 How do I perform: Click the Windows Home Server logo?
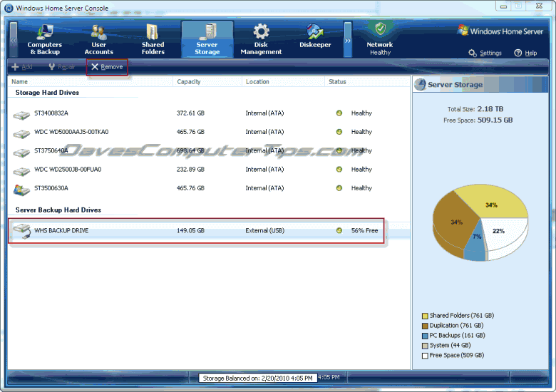500,31
